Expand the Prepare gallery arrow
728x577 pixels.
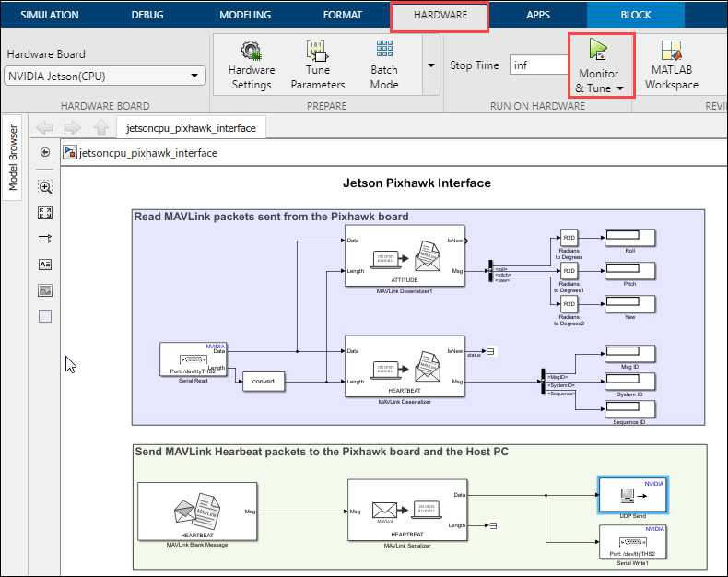pos(431,65)
